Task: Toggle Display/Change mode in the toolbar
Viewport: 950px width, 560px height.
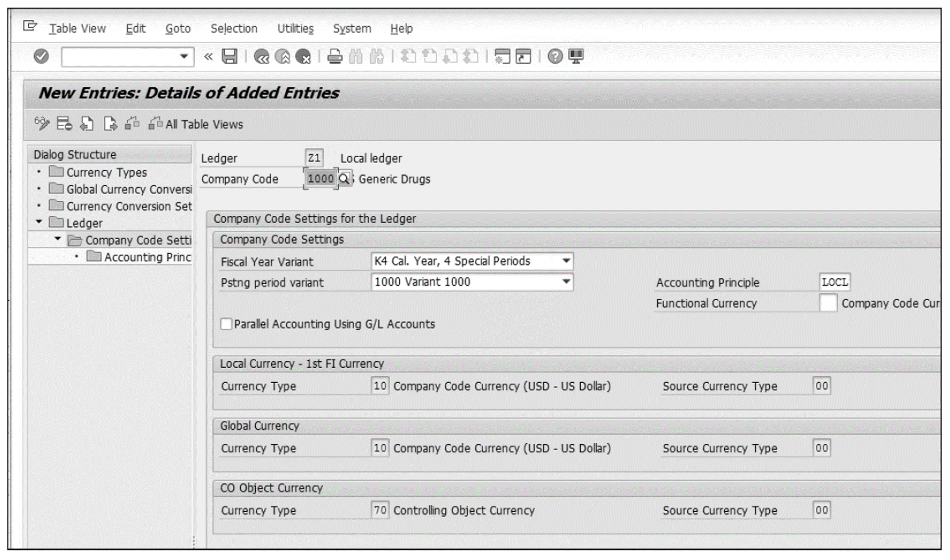Action: click(x=43, y=124)
